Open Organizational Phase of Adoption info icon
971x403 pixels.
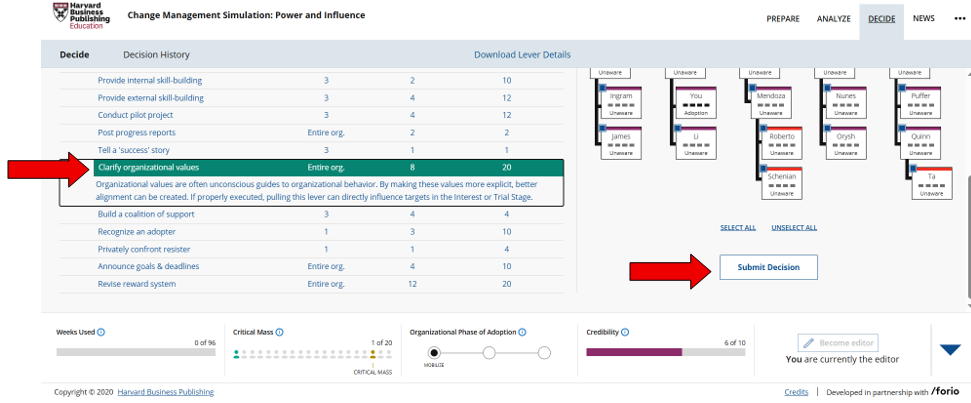[523, 332]
